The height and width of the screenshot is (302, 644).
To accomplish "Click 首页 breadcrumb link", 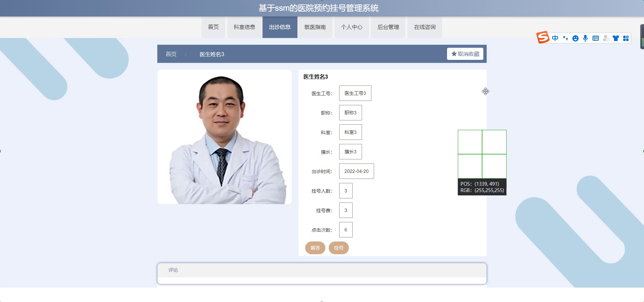I will (x=171, y=54).
